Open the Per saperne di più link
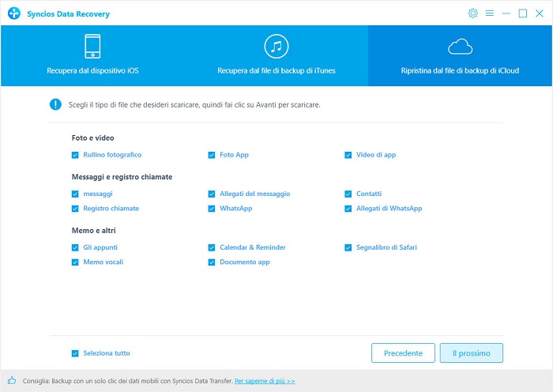The image size is (553, 392). [x=265, y=381]
